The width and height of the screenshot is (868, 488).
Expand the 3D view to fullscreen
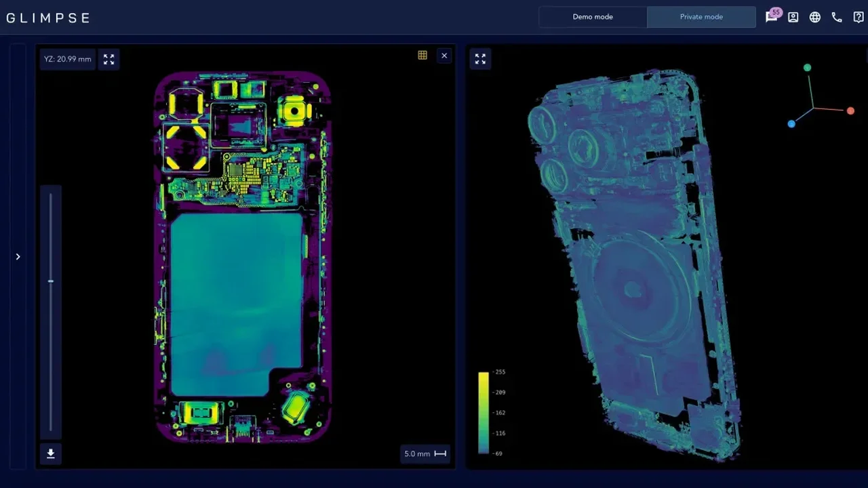(480, 59)
